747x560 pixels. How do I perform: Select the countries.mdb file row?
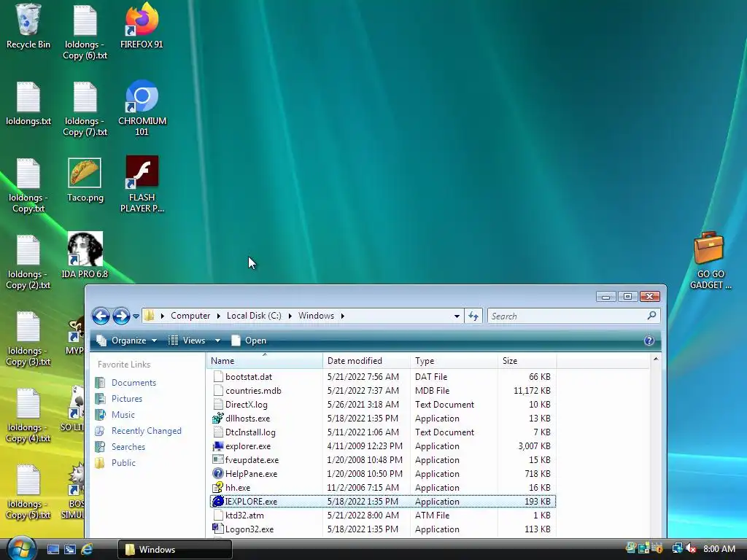[382, 391]
